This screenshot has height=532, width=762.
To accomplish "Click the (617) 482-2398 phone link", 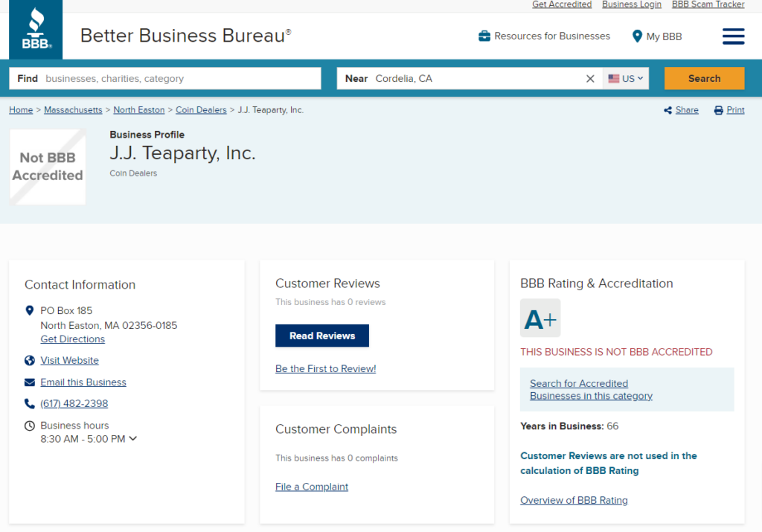I will click(74, 404).
